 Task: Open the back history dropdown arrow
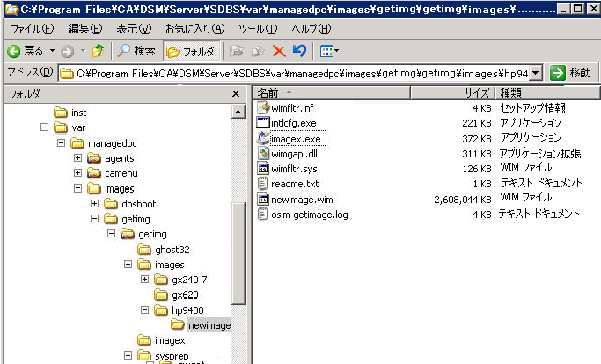pyautogui.click(x=53, y=51)
